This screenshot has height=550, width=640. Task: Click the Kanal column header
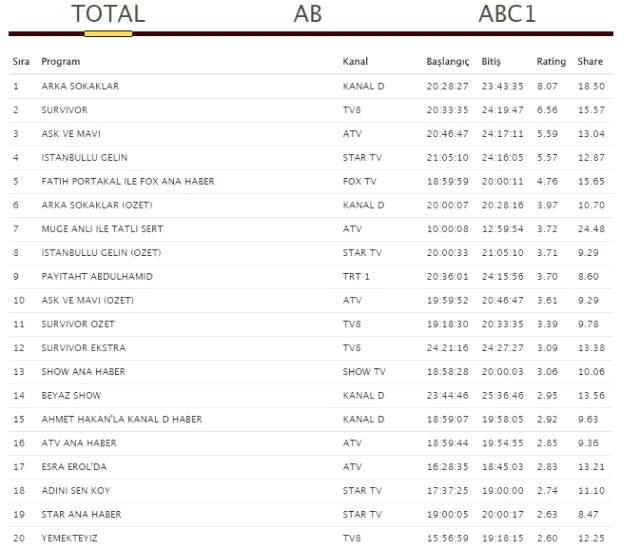tap(355, 62)
